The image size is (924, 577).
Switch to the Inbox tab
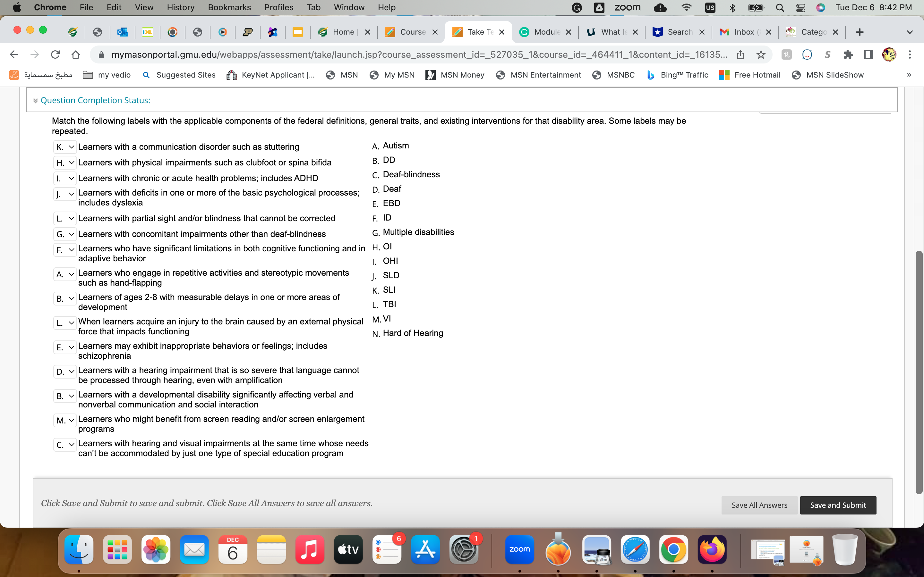[x=745, y=32]
